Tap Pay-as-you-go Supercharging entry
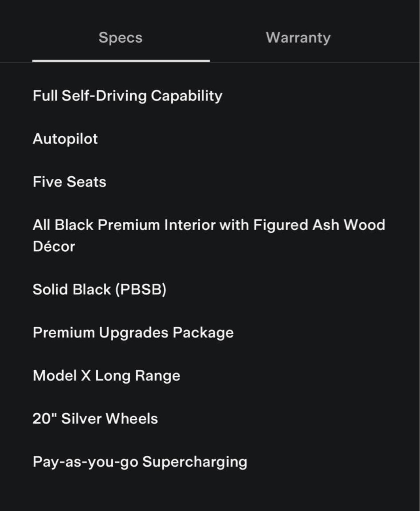Screen dimensions: 420x511 [x=140, y=462]
